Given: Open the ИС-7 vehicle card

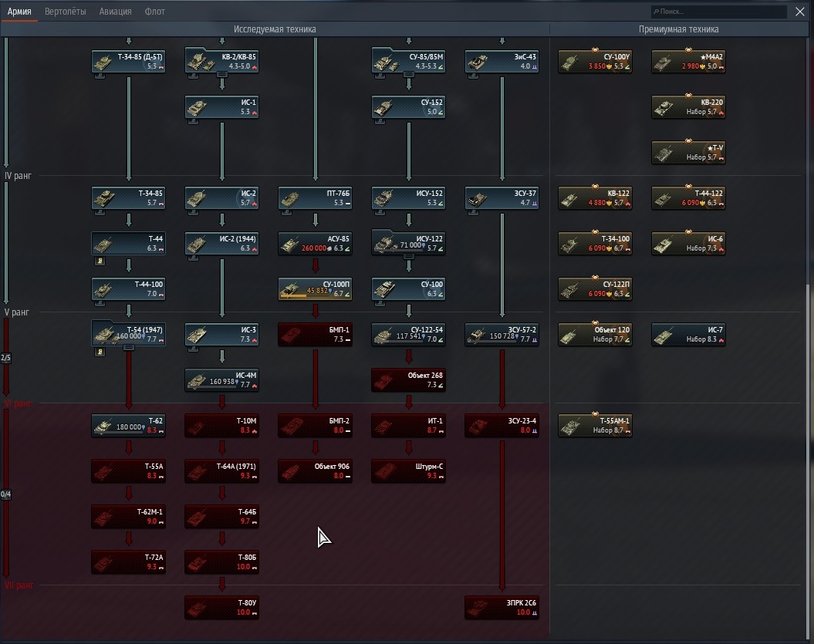Looking at the screenshot, I should (688, 335).
